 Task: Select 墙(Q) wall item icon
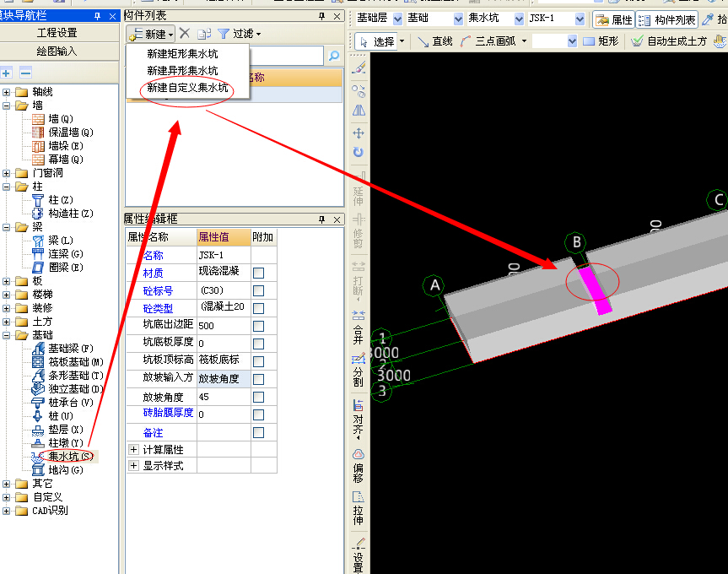38,119
